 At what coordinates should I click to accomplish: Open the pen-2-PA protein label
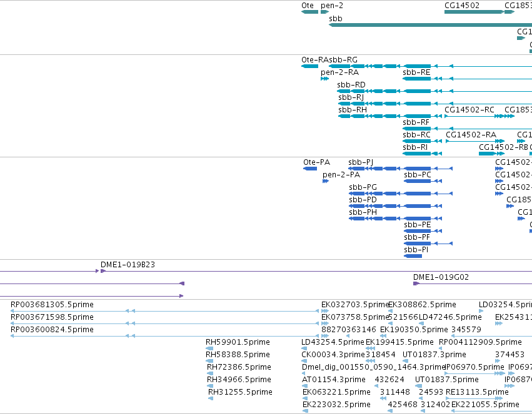[341, 175]
